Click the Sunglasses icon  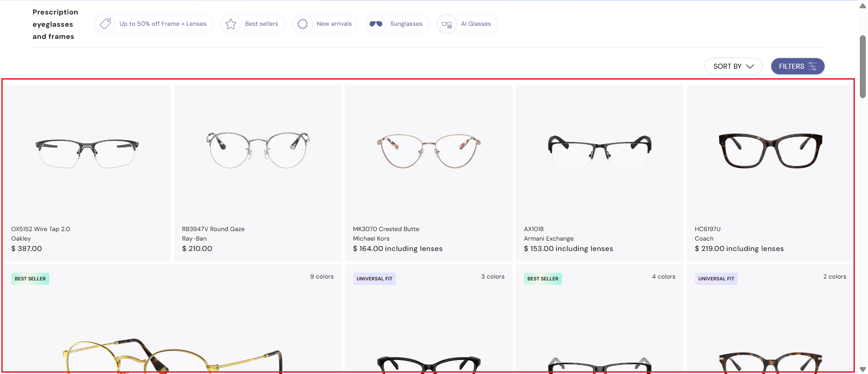point(376,24)
